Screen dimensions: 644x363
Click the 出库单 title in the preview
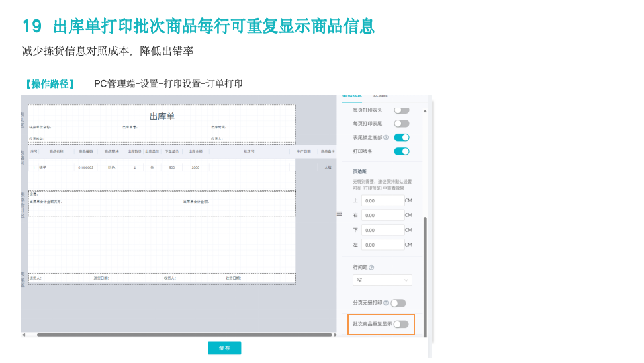(162, 116)
